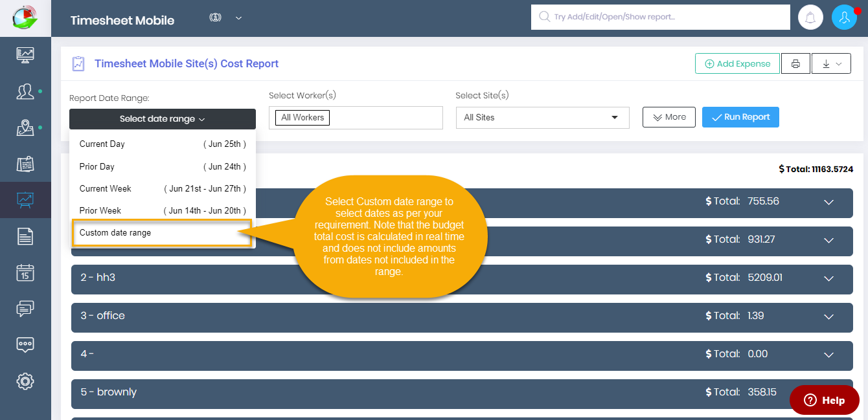Open the user profile avatar icon
This screenshot has height=420, width=868.
pyautogui.click(x=844, y=17)
